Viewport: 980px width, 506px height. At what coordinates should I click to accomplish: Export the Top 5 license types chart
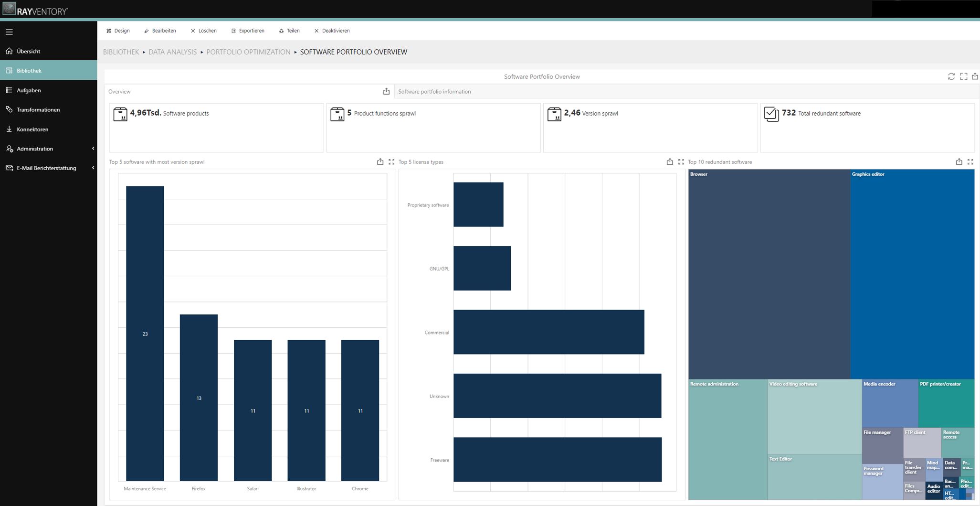pos(670,162)
